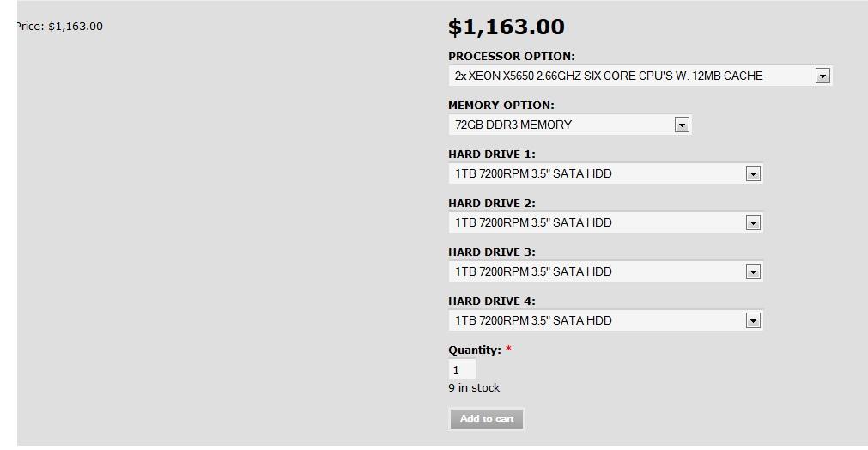Click the arrow on the Processor Option dropdown

tap(822, 76)
